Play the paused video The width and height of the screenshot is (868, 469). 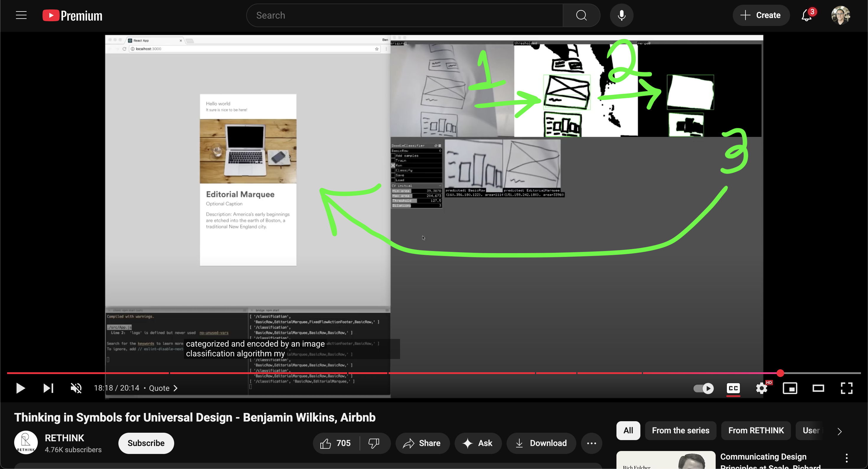(20, 388)
